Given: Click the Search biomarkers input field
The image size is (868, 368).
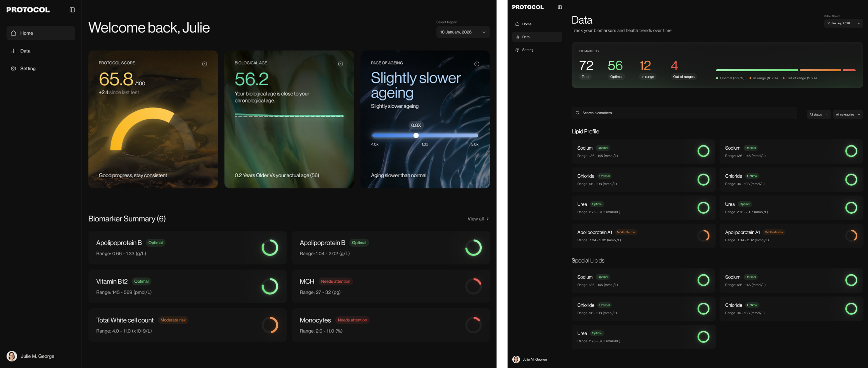Looking at the screenshot, I should click(684, 113).
